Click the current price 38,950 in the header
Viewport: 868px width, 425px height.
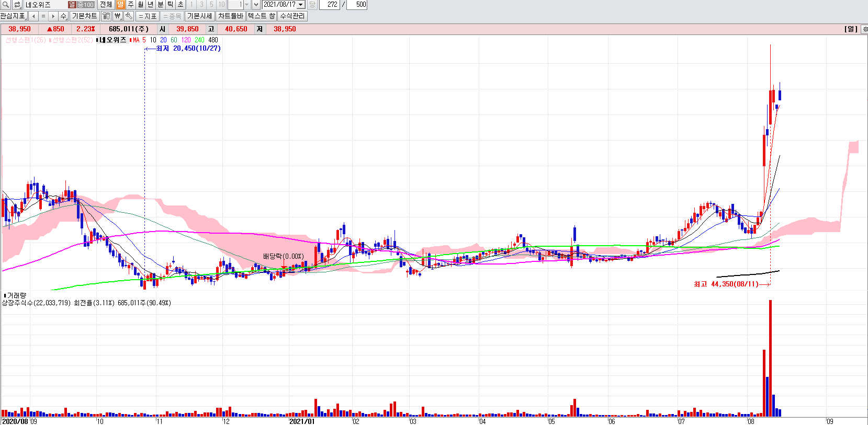point(19,29)
